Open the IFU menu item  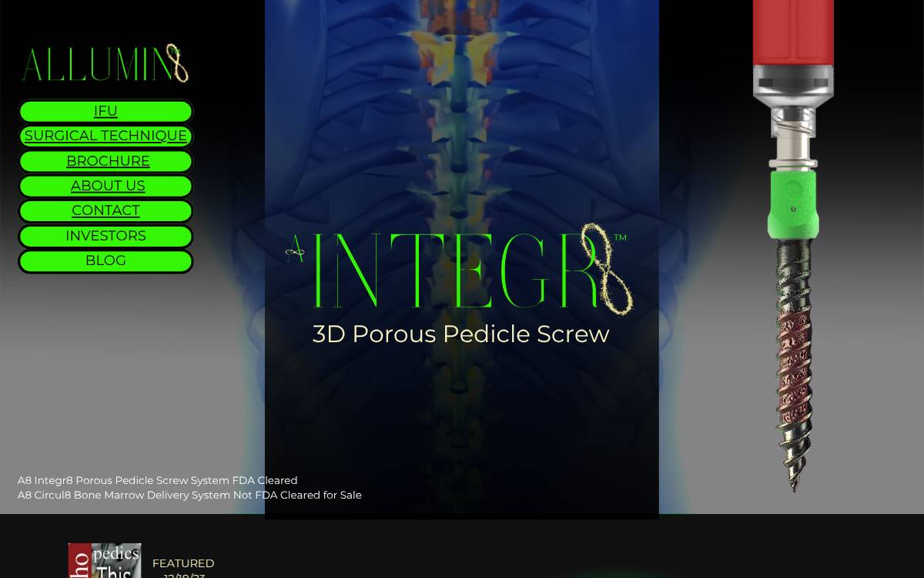coord(105,111)
